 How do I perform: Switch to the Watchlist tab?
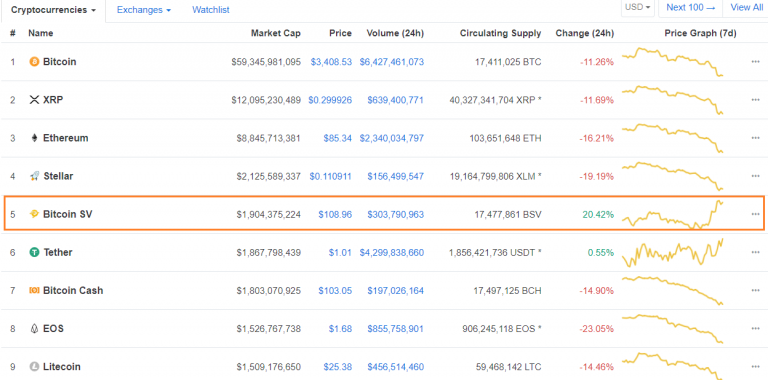click(211, 10)
